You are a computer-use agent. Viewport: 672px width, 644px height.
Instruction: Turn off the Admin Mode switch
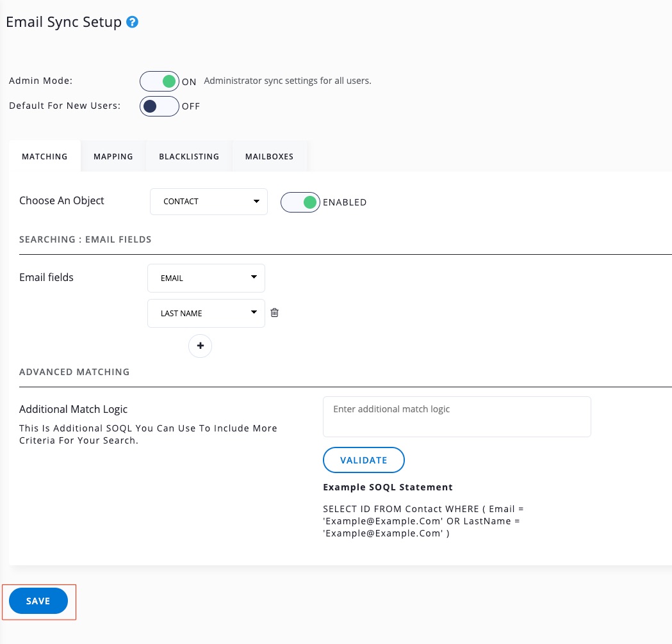point(160,82)
